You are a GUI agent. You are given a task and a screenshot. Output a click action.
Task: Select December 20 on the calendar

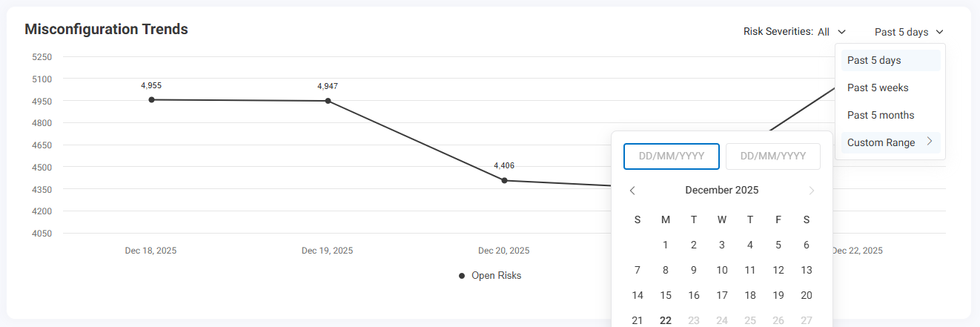click(807, 295)
